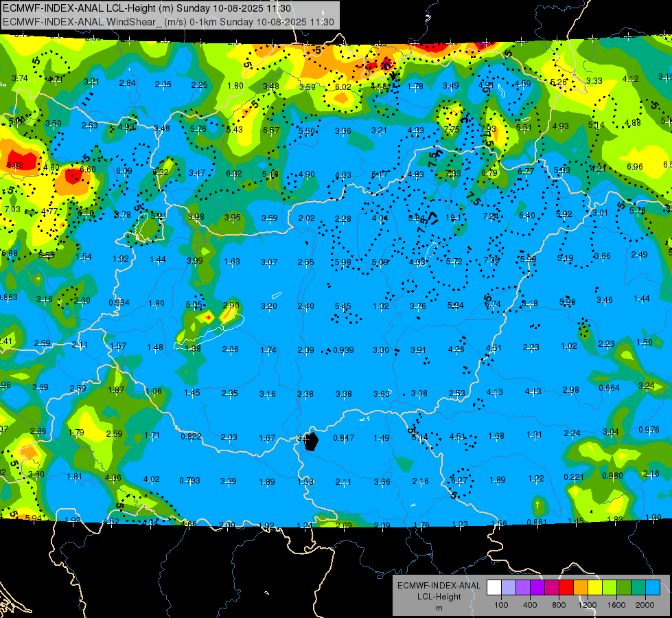Screen dimensions: 672x618
Task: Click the wind shear value 10.1
Action: [x=453, y=218]
